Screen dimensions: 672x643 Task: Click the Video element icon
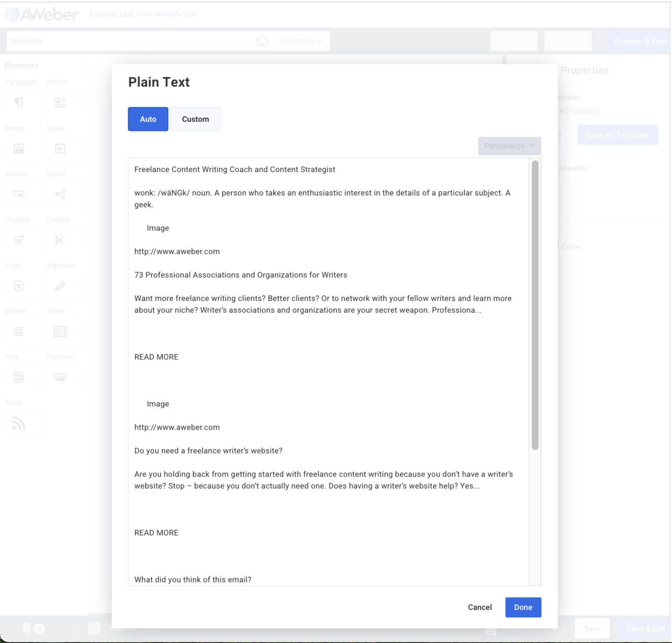[60, 148]
